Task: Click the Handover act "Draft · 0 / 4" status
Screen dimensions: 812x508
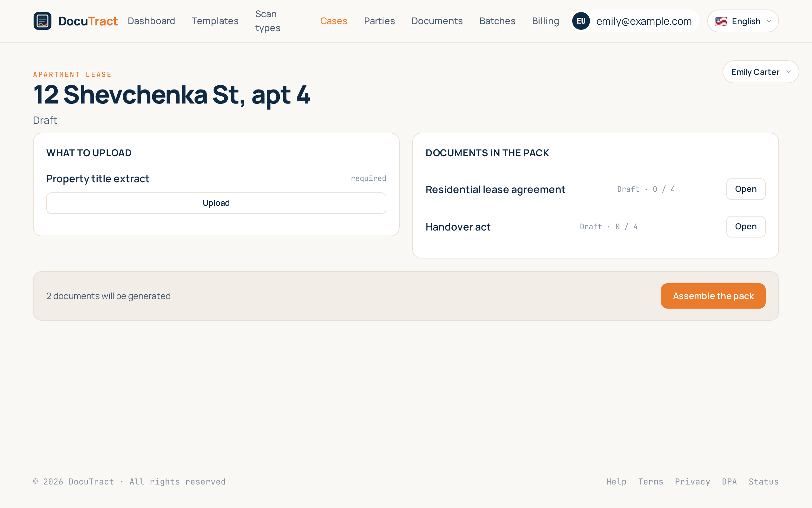Action: pyautogui.click(x=609, y=227)
